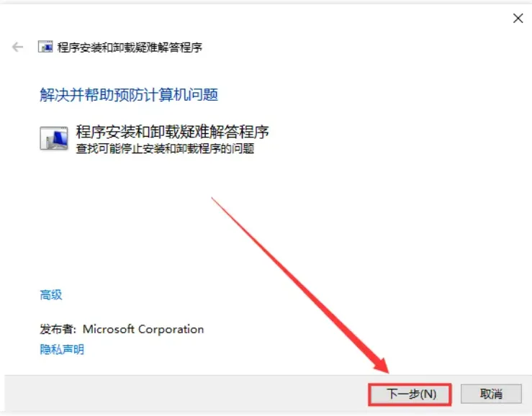532x416 pixels.
Task: Select the large troubleshooter name text
Action: (172, 132)
